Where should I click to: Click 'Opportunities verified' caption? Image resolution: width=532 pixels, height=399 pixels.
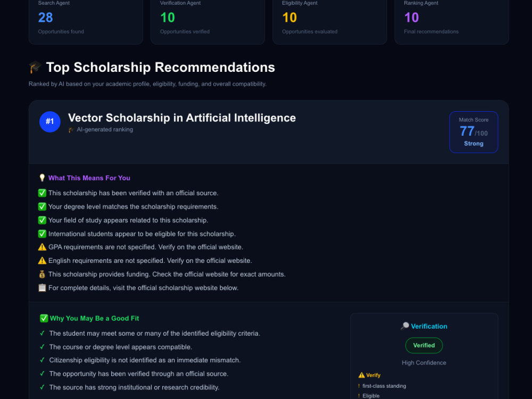point(185,31)
